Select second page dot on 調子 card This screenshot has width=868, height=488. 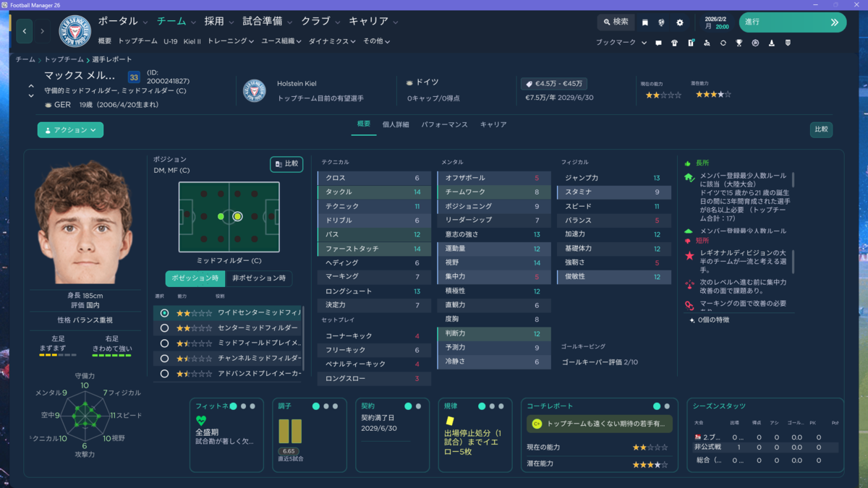coord(326,406)
